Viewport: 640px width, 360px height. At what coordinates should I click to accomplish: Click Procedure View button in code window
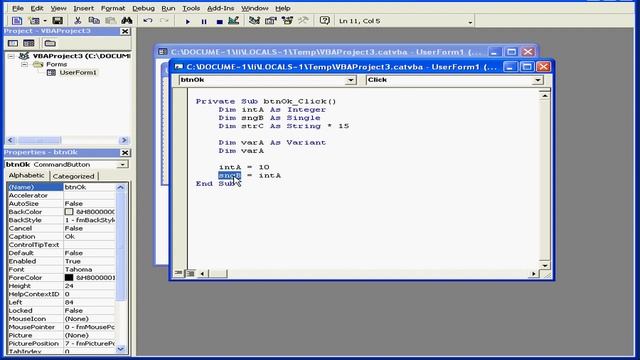coord(178,273)
